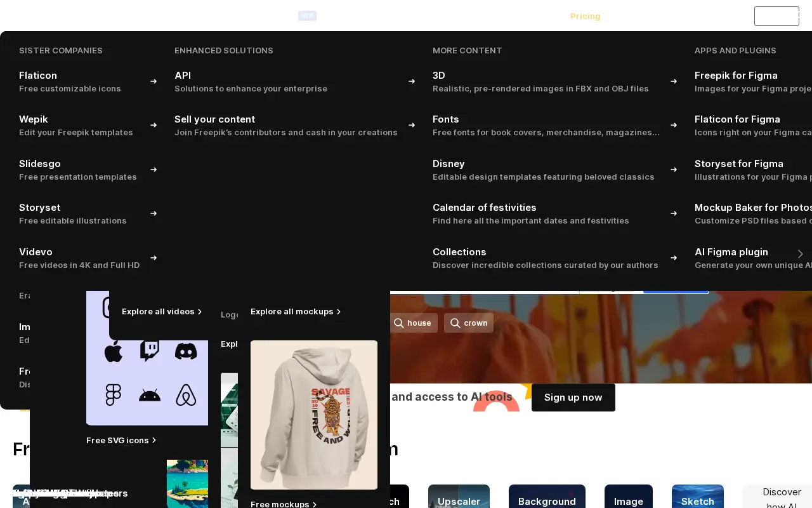Click the outlined button at top right
The height and width of the screenshot is (508, 812).
pos(776,16)
